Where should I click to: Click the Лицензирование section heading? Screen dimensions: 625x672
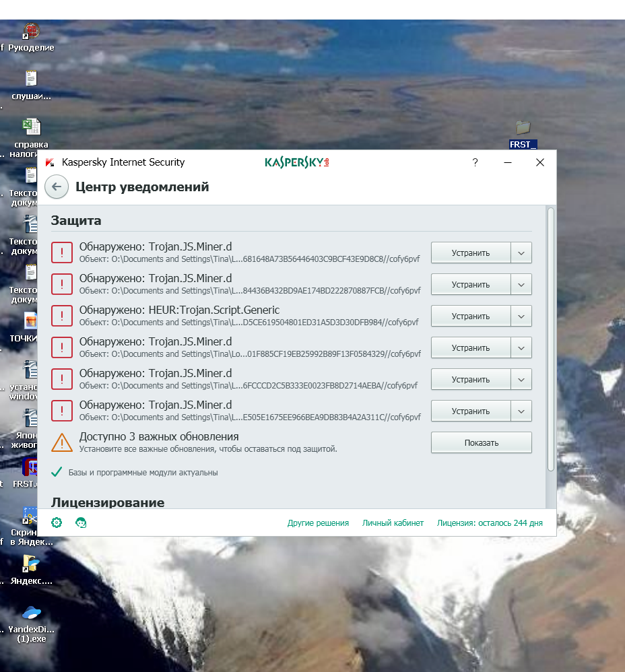pos(108,502)
